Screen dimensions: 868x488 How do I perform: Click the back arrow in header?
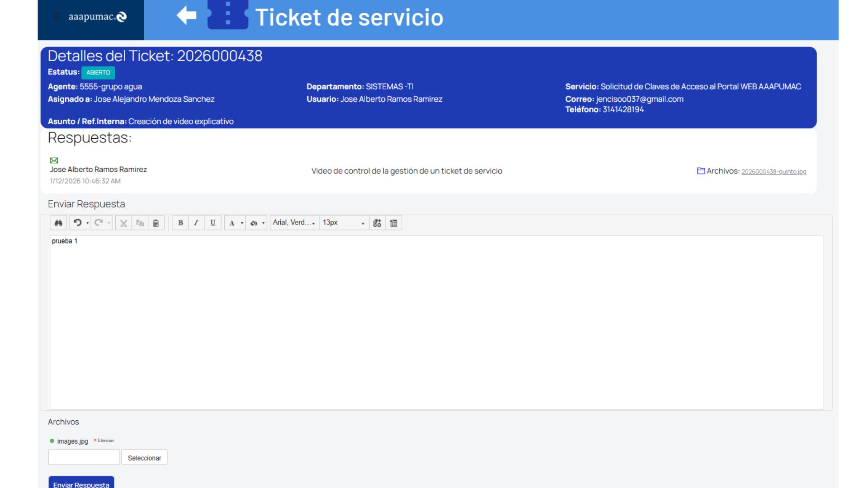[186, 16]
